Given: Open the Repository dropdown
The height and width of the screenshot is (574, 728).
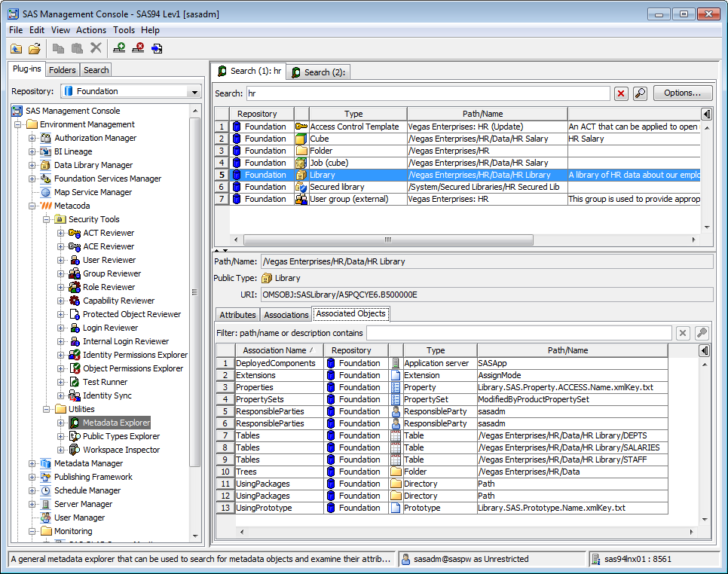Looking at the screenshot, I should [194, 91].
